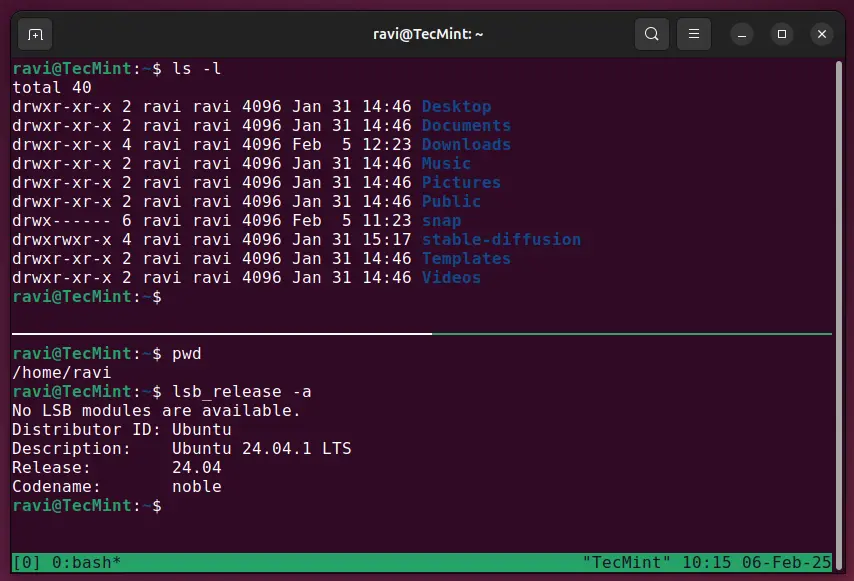
Task: Minimize the terminal window
Action: point(742,34)
